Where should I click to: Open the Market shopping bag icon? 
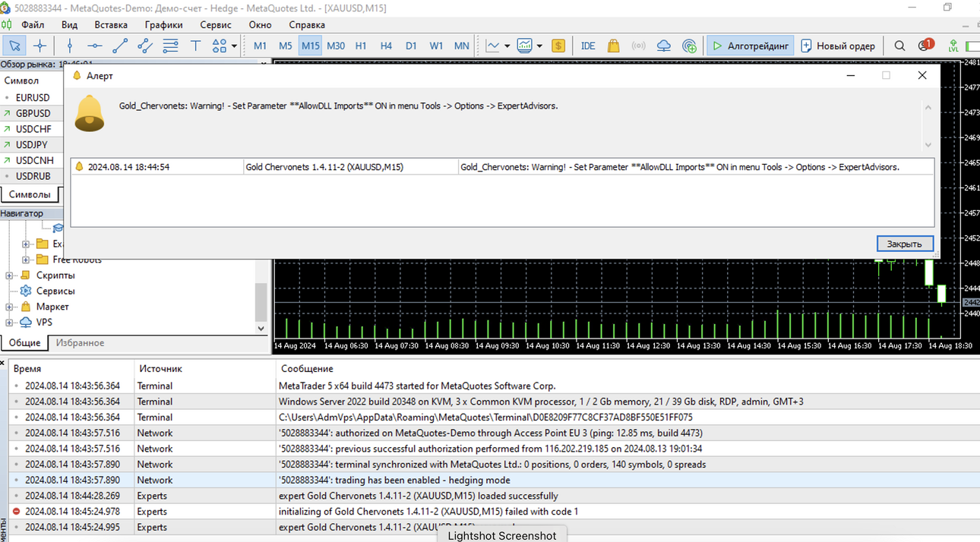click(614, 46)
